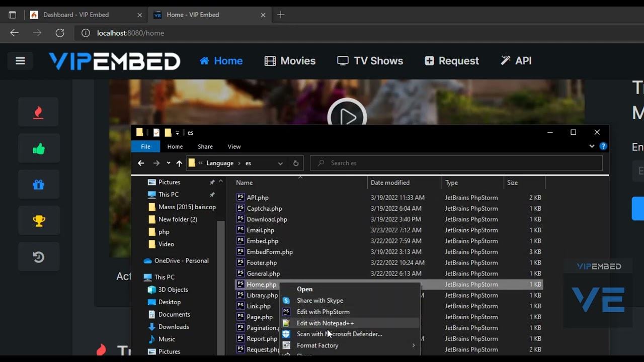644x362 pixels.
Task: Go back in the browser
Action: point(14,33)
